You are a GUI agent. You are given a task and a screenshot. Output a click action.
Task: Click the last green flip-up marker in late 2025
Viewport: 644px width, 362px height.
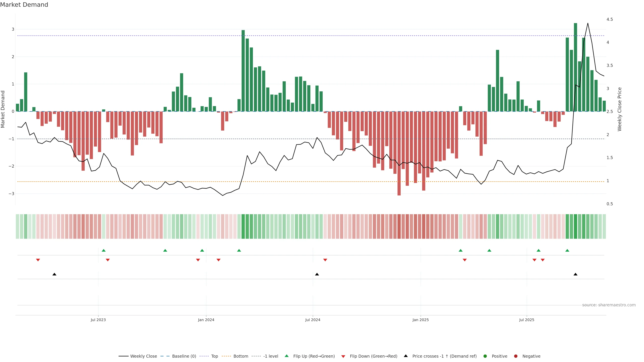click(567, 250)
